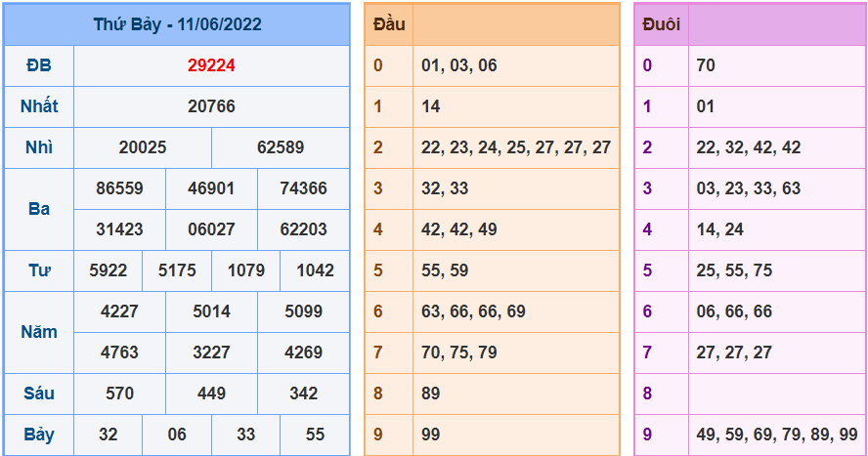Click the orange digit 5 in Đầu table
Image resolution: width=868 pixels, height=456 pixels.
point(377,270)
